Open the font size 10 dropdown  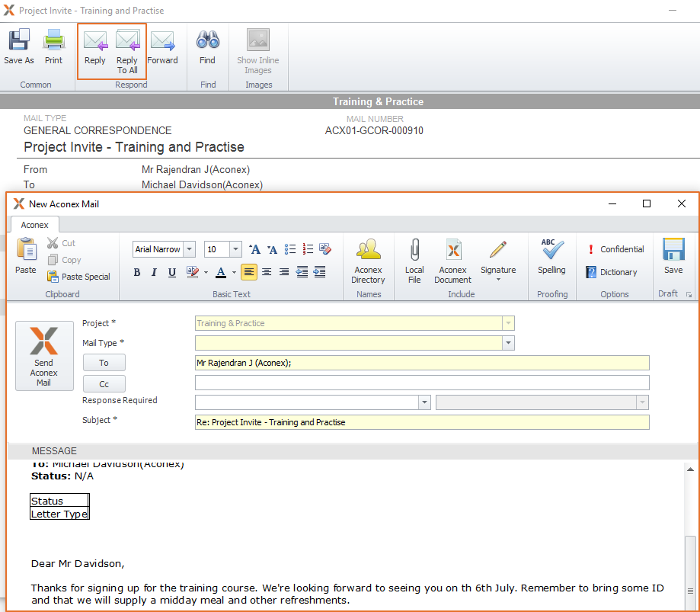coord(235,249)
